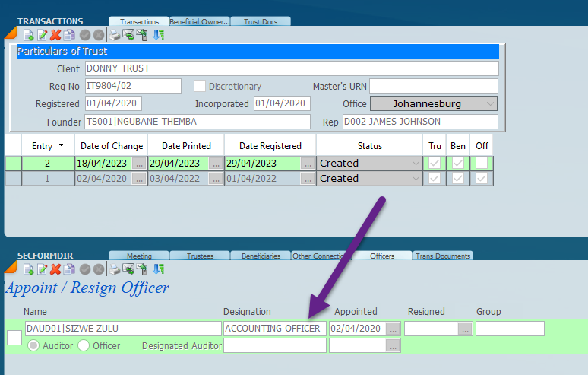Open date picker for Appointed 02/04/2020
The height and width of the screenshot is (375, 588).
(393, 329)
